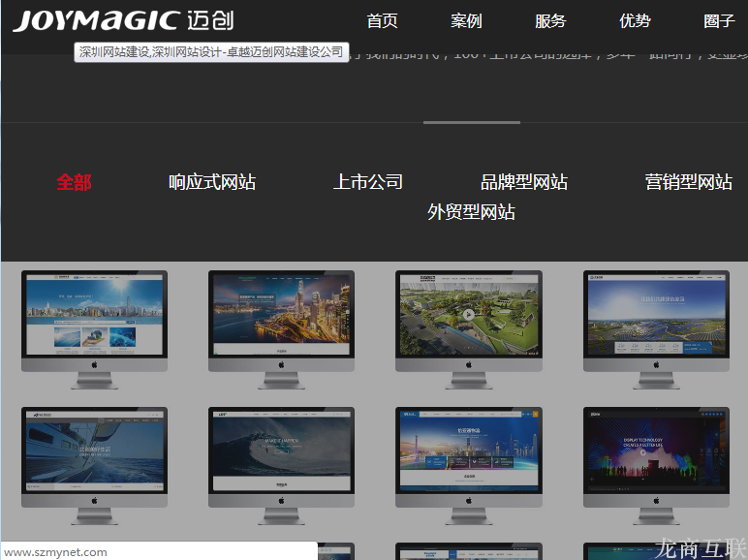The width and height of the screenshot is (748, 560).
Task: Switch to the 上市公司 category
Action: click(368, 181)
